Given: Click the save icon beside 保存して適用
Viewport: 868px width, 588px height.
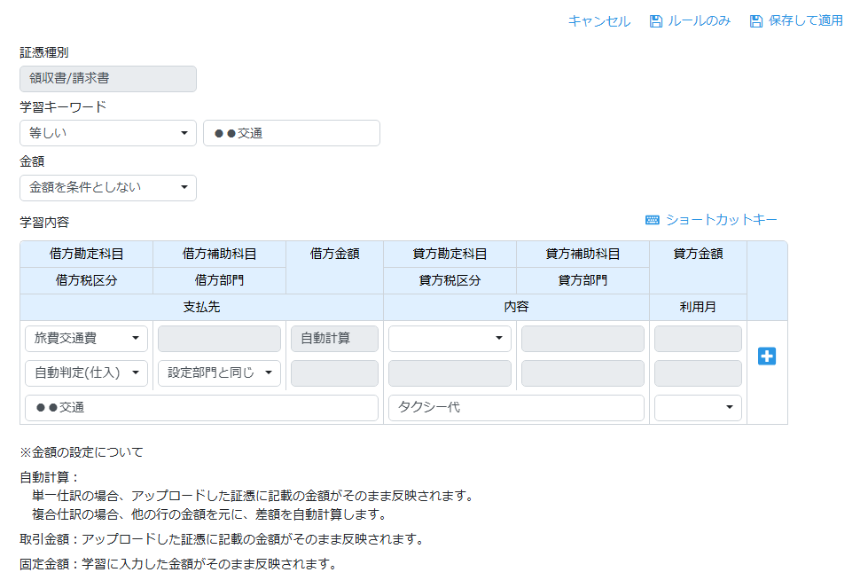Looking at the screenshot, I should 756,21.
